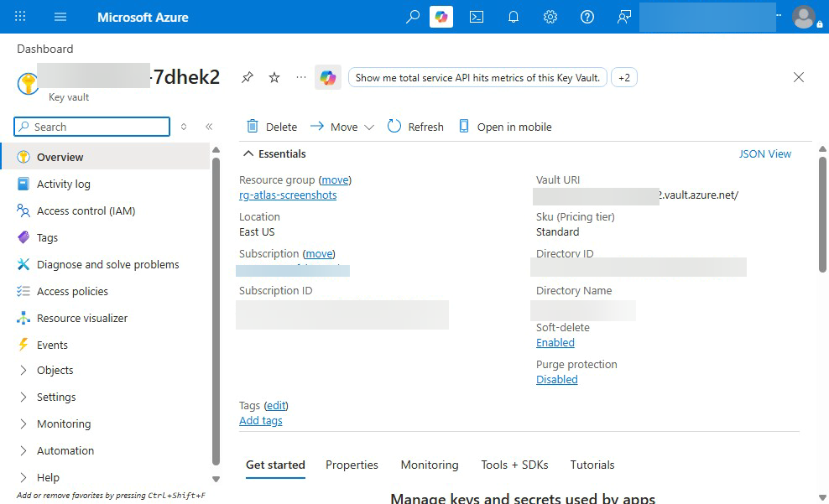829x504 pixels.
Task: Open the rg-atlas-screenshots resource group link
Action: pyautogui.click(x=288, y=195)
